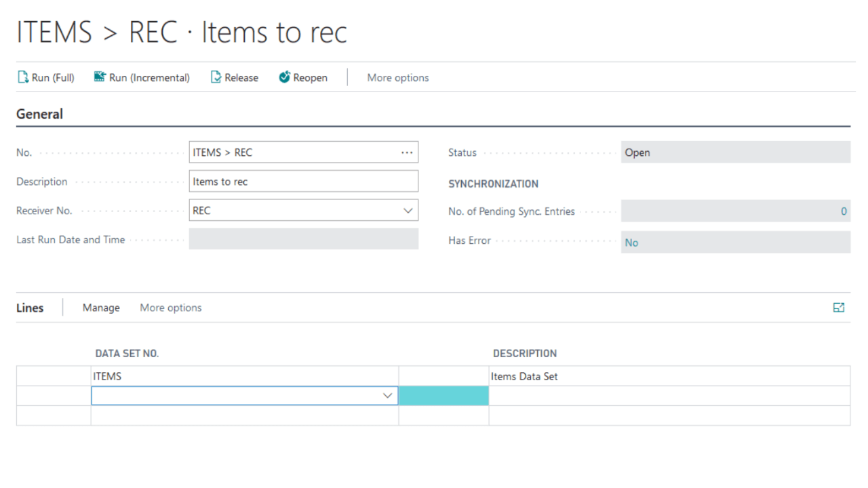Start Run (Incremental) by its text label

pyautogui.click(x=149, y=78)
